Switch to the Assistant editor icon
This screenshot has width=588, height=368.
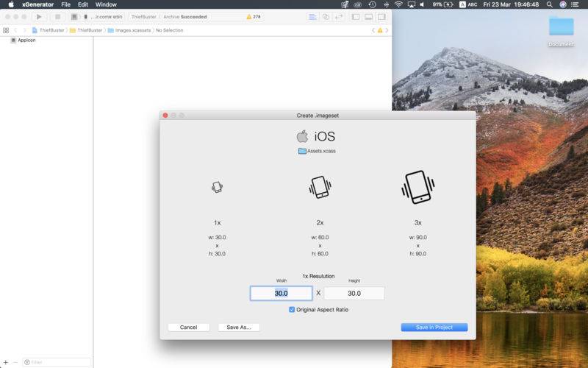click(x=326, y=16)
